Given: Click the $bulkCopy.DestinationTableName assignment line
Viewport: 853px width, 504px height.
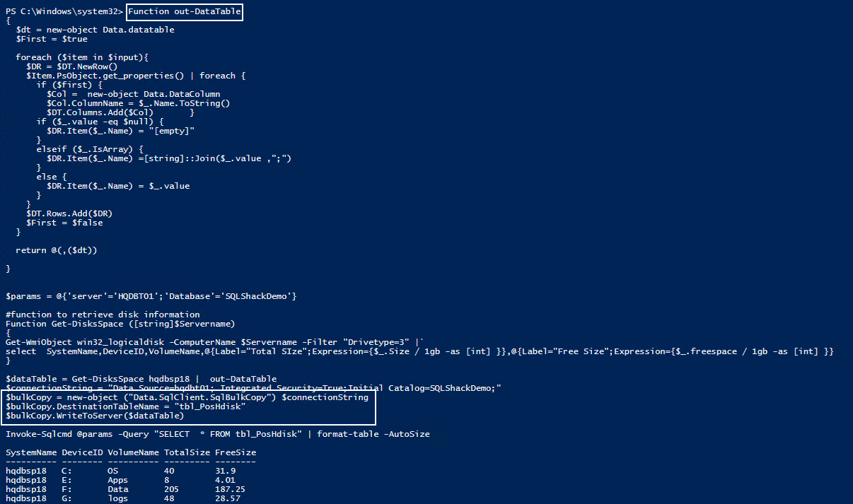Looking at the screenshot, I should (x=125, y=406).
